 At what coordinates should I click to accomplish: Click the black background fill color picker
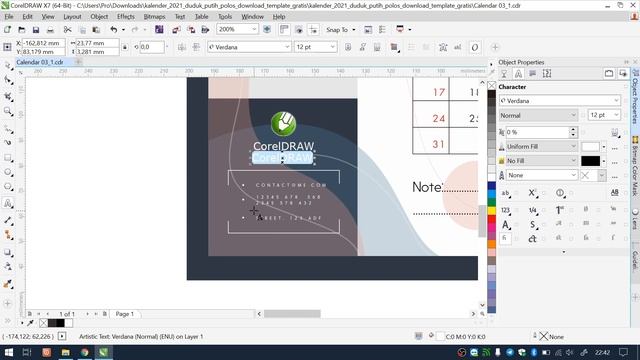pos(590,161)
